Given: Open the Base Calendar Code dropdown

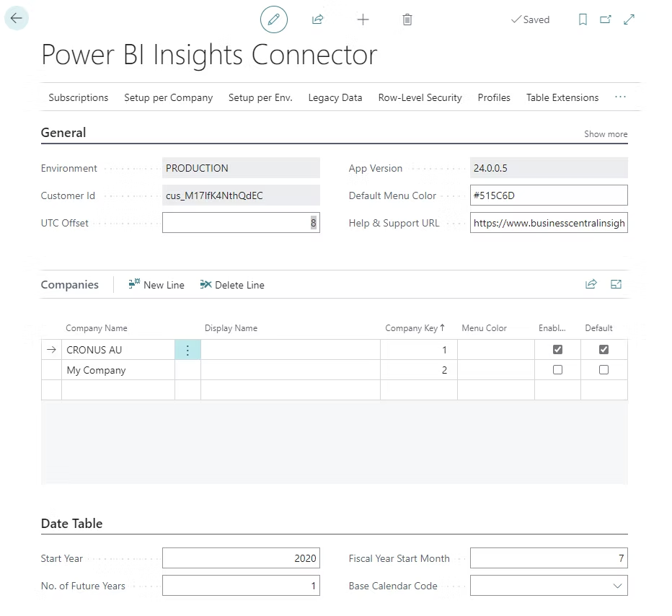Looking at the screenshot, I should point(618,586).
